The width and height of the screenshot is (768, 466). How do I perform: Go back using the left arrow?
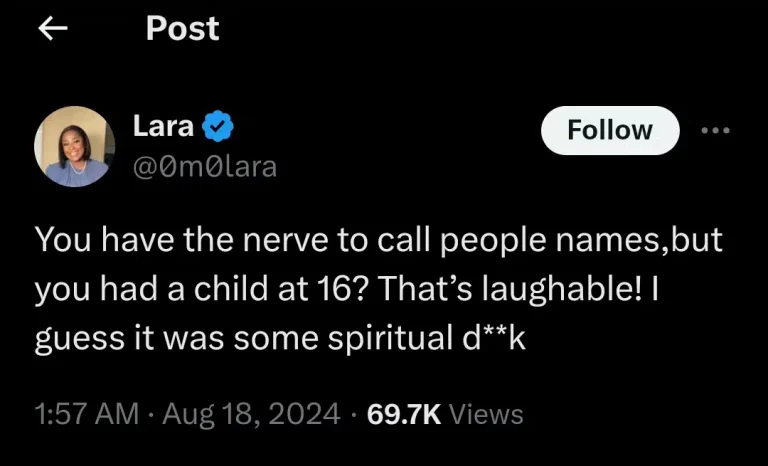51,29
